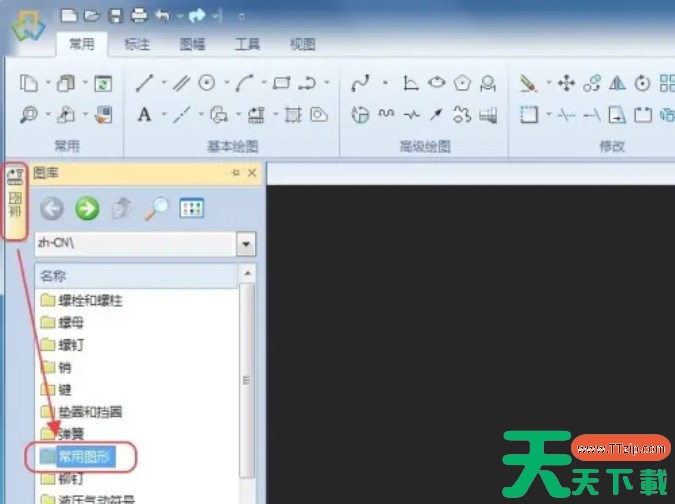675x504 pixels.
Task: Click the Print icon in quick access toolbar
Action: click(139, 16)
